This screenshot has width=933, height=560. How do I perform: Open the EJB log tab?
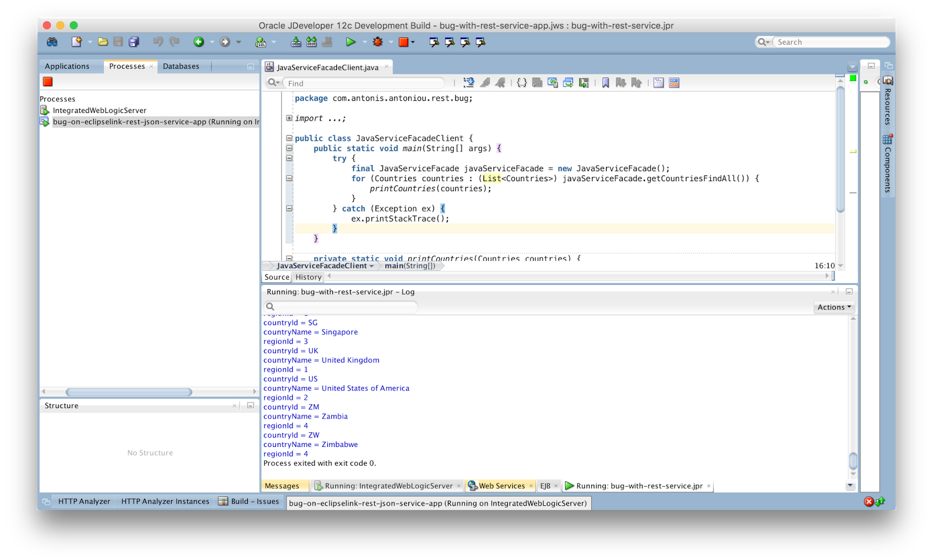point(545,486)
